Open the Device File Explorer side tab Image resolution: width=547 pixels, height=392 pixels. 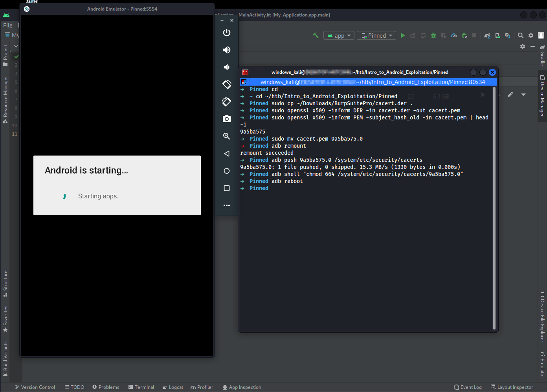(x=542, y=317)
